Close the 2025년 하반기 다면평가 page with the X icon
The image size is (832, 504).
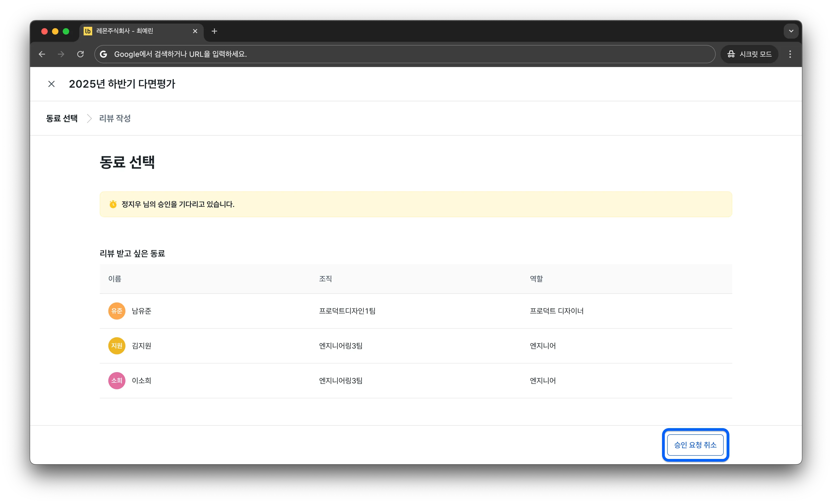(51, 84)
